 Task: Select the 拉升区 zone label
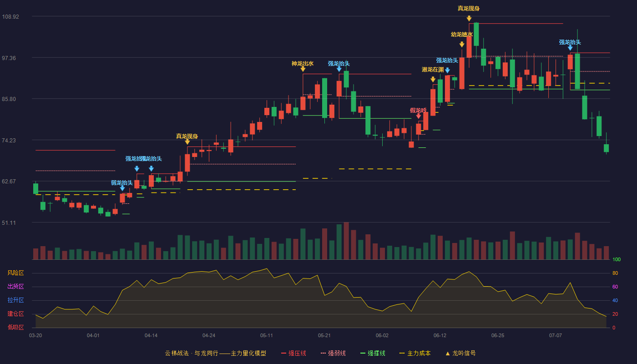click(16, 300)
